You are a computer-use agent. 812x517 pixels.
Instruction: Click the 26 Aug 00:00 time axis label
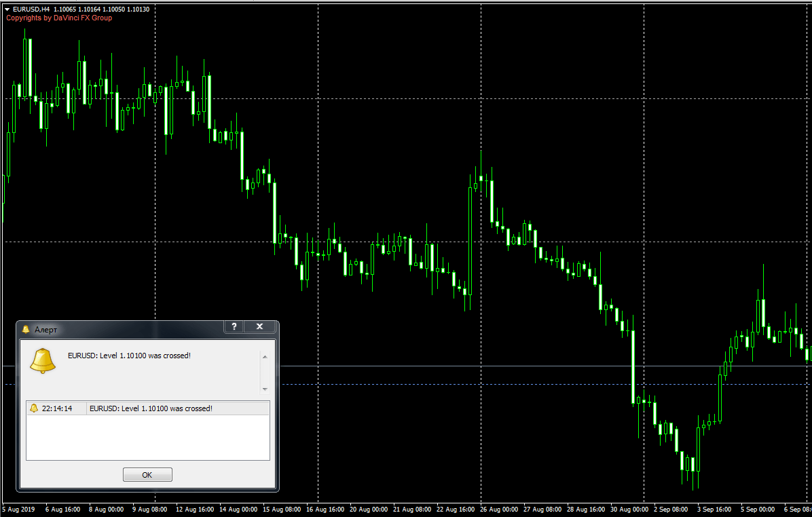pyautogui.click(x=499, y=510)
